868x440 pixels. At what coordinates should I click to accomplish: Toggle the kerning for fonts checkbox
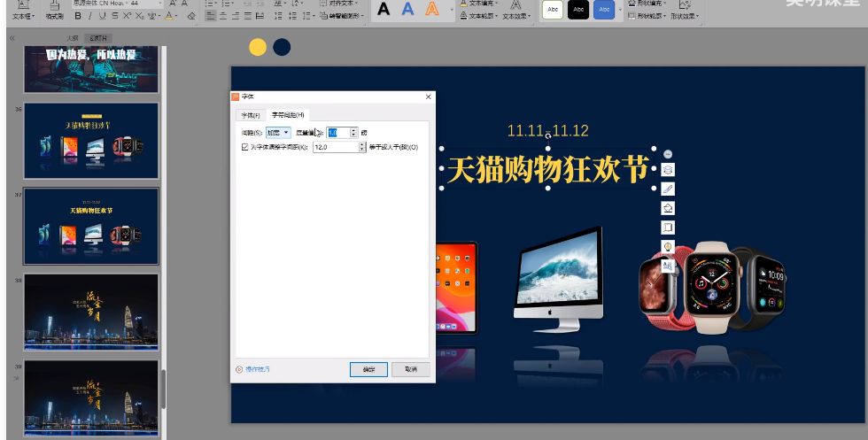244,147
